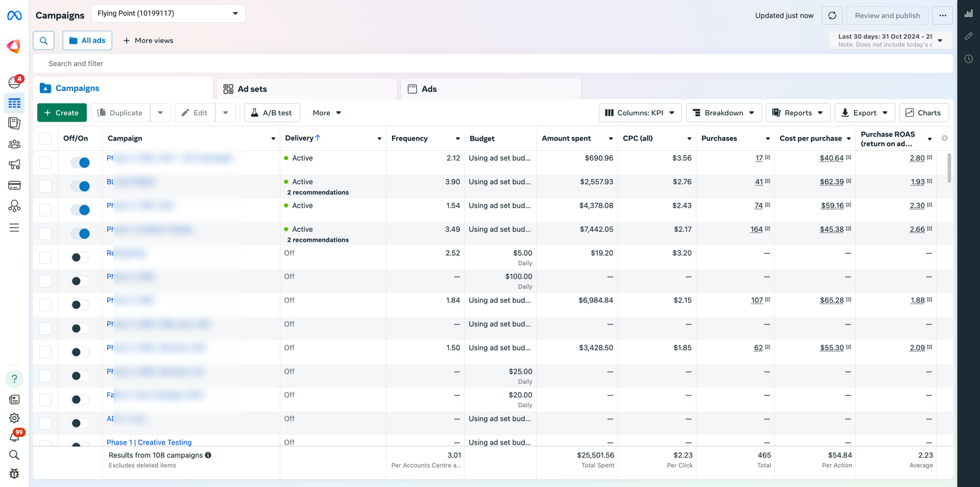Screen dimensions: 980x487
Task: Expand the More dropdown in toolbar
Action: coord(327,113)
